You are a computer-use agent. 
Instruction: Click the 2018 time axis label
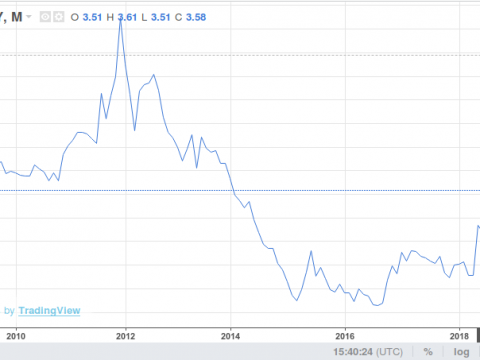459,336
